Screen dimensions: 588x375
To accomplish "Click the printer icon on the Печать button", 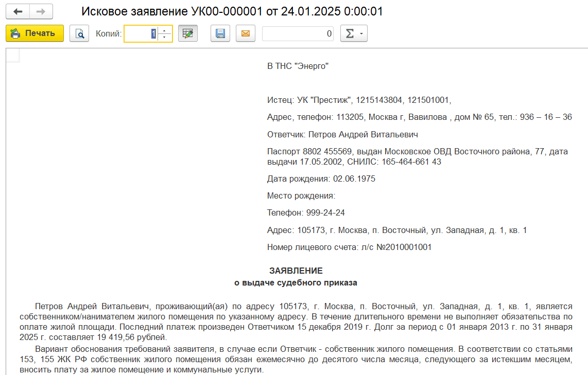I will [x=15, y=33].
